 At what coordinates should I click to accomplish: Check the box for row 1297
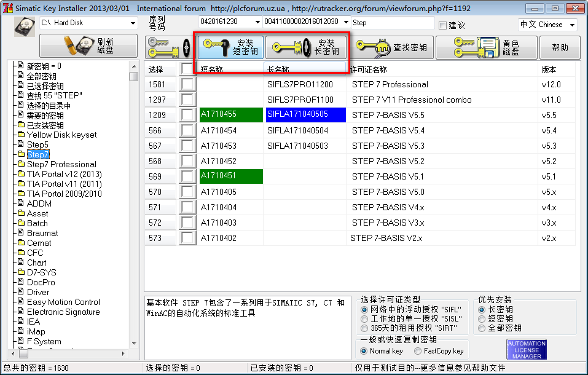187,100
